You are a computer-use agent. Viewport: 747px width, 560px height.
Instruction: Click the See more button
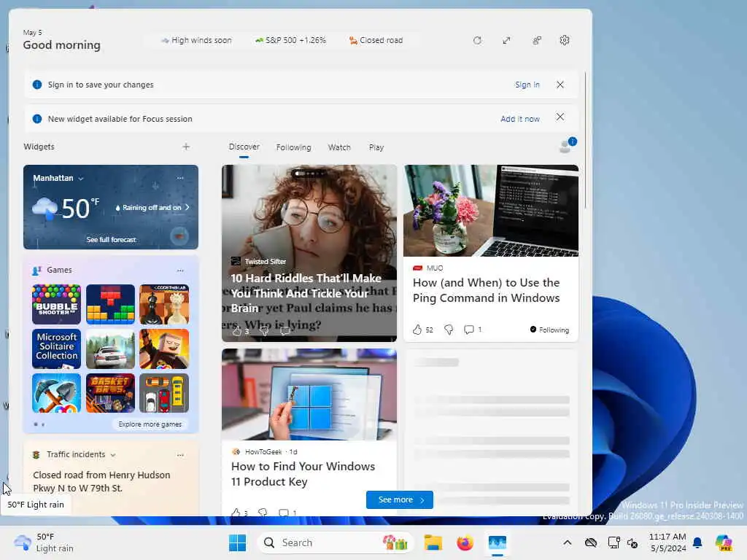[399, 499]
